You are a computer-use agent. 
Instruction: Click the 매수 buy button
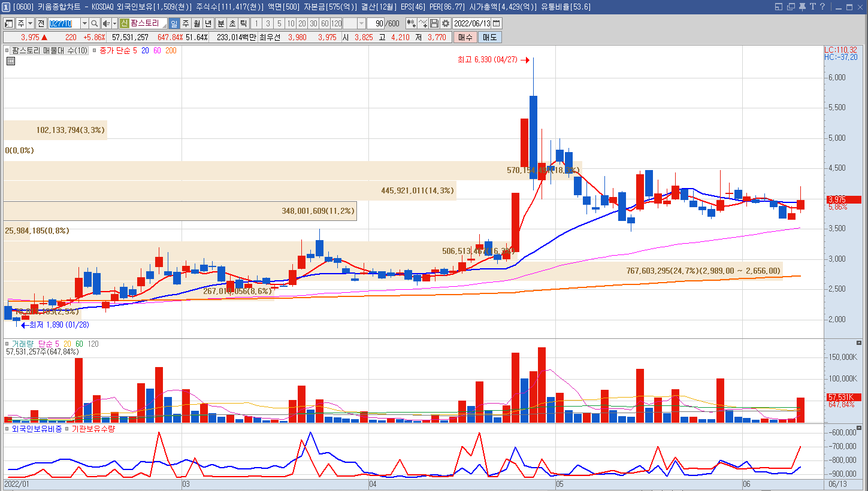(x=465, y=37)
